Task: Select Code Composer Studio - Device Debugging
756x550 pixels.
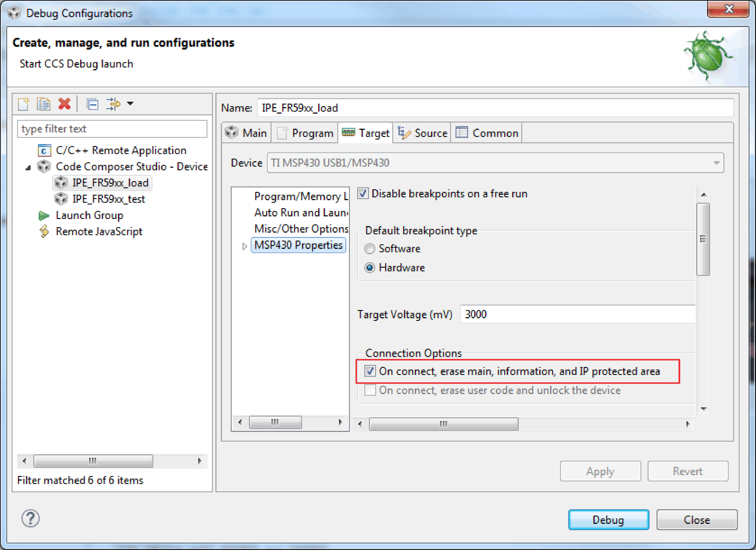Action: pyautogui.click(x=132, y=167)
